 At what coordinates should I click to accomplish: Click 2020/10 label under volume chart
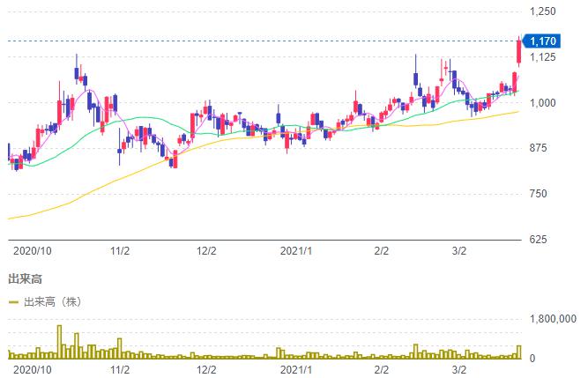point(33,370)
